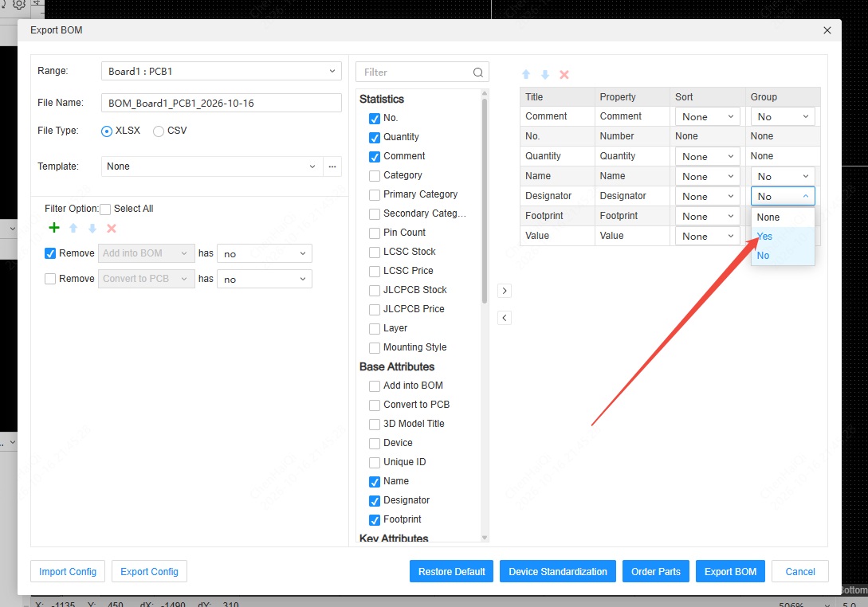Close the Export BOM dialog
This screenshot has height=607, width=868.
(x=827, y=30)
